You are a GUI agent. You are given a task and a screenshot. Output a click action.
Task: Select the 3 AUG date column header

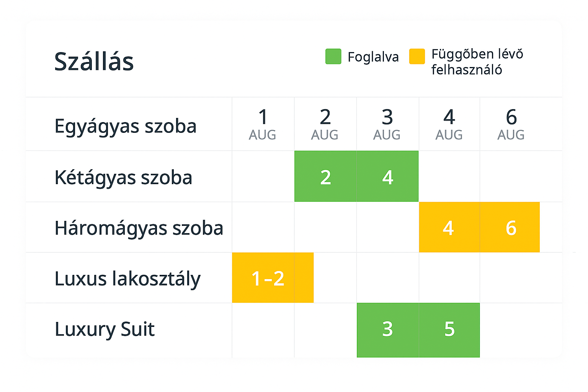point(387,124)
